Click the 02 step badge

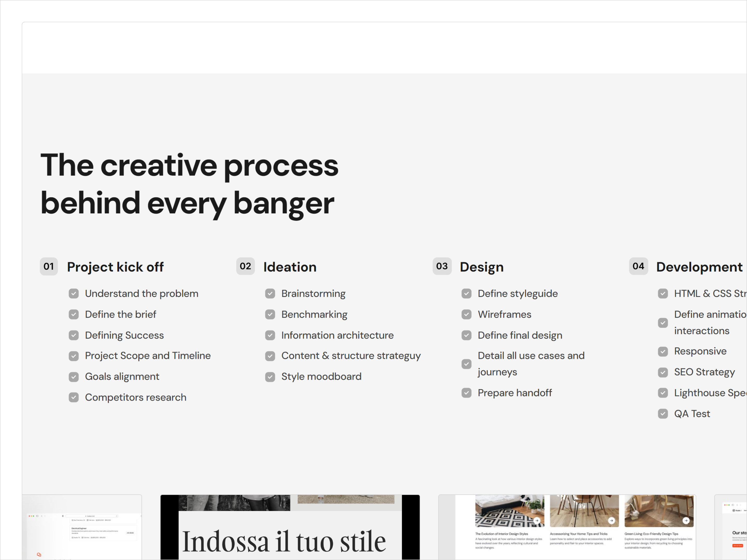246,266
